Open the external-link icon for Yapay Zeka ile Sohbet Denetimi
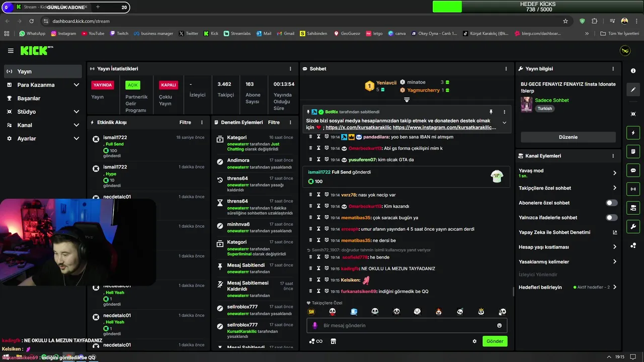Image resolution: width=644 pixels, height=362 pixels. pos(614,232)
